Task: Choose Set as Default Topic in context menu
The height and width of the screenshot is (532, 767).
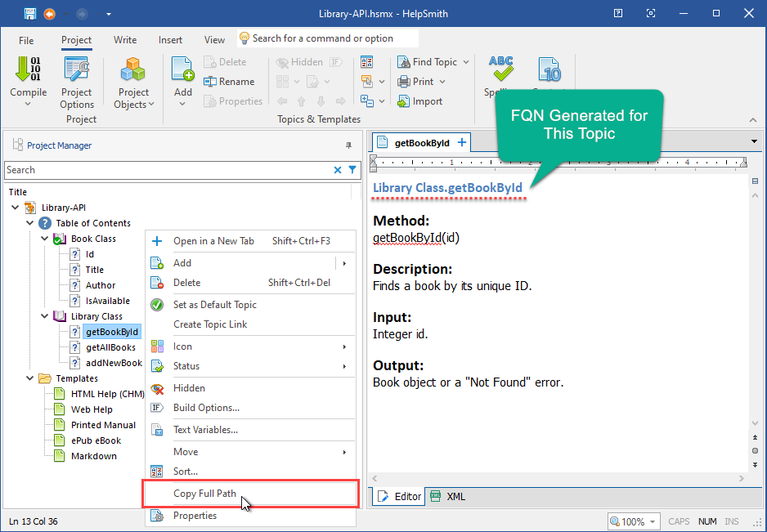Action: click(x=250, y=305)
